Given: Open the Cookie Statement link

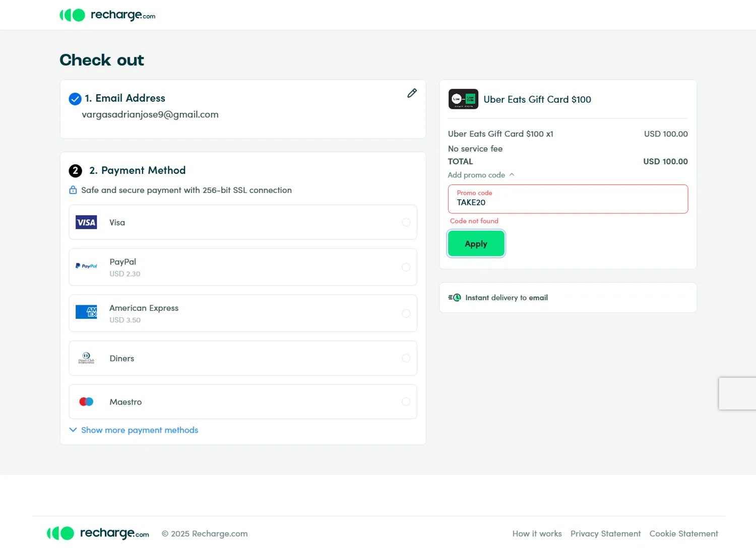Looking at the screenshot, I should 683,534.
